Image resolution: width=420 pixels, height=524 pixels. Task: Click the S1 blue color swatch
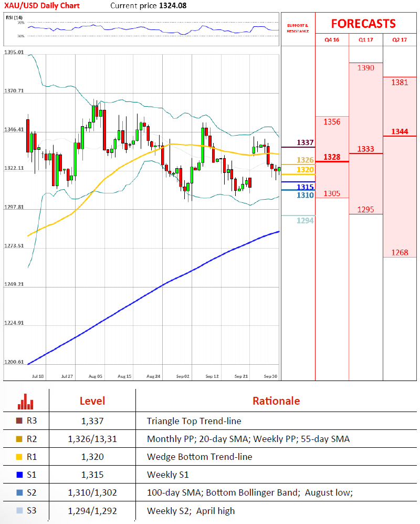(x=19, y=475)
